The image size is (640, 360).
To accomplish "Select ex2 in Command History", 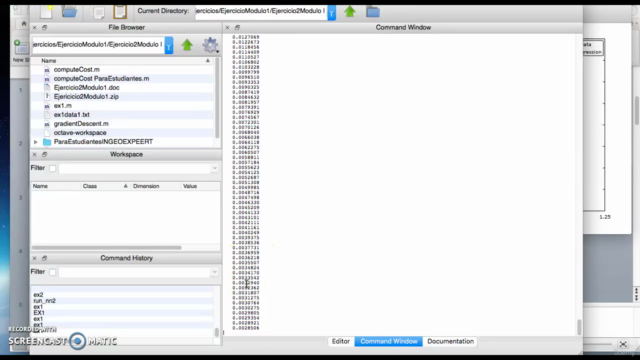I will [38, 295].
